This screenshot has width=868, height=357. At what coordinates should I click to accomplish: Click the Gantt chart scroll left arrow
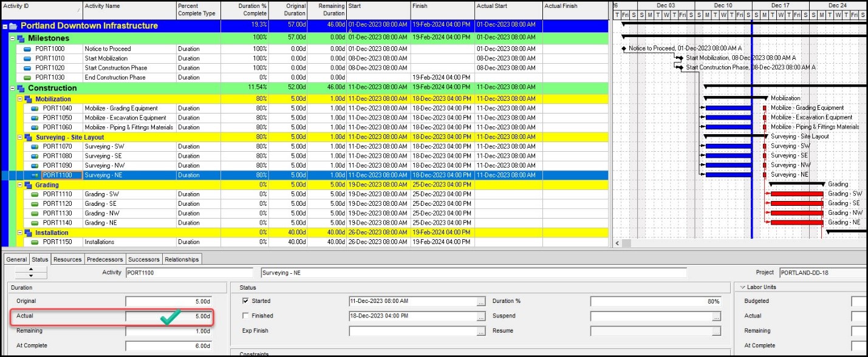click(618, 243)
